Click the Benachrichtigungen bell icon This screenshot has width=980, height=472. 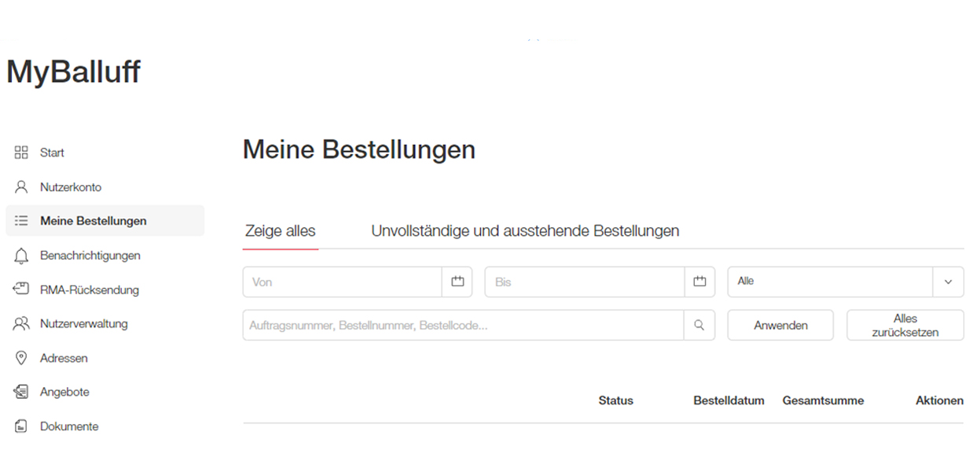(21, 256)
